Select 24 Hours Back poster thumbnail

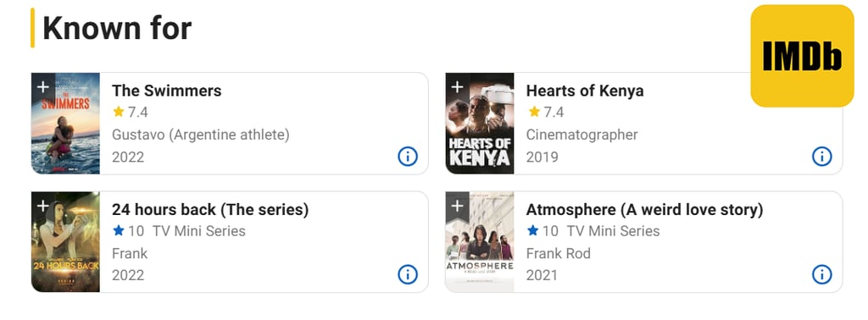(x=65, y=242)
